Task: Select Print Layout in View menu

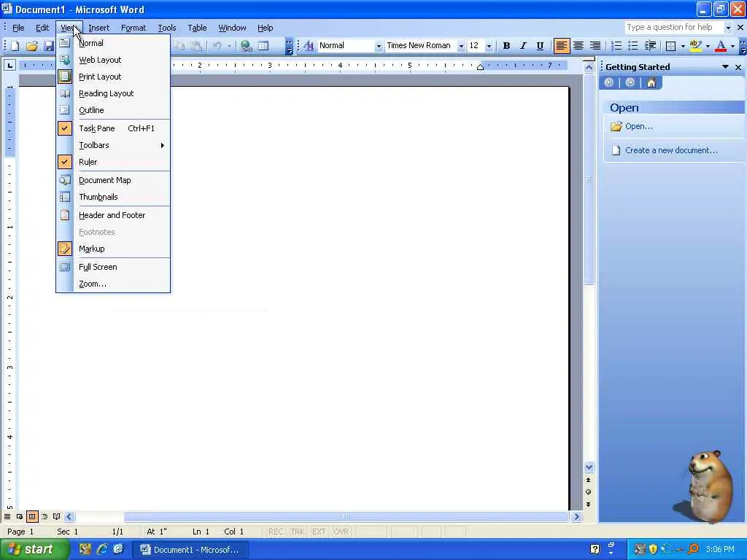Action: (113, 77)
